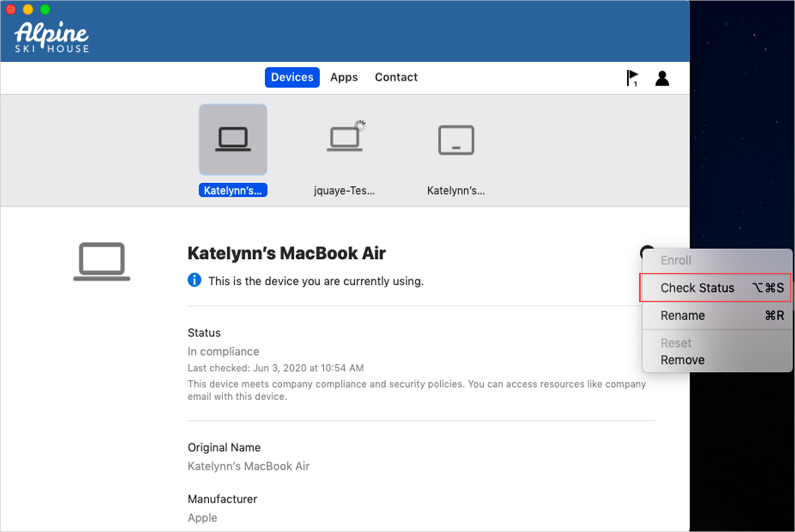The image size is (795, 532).
Task: Open user account profile icon
Action: (x=662, y=78)
